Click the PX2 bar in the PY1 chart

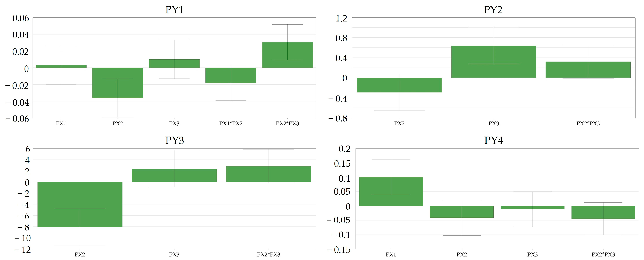(x=118, y=83)
